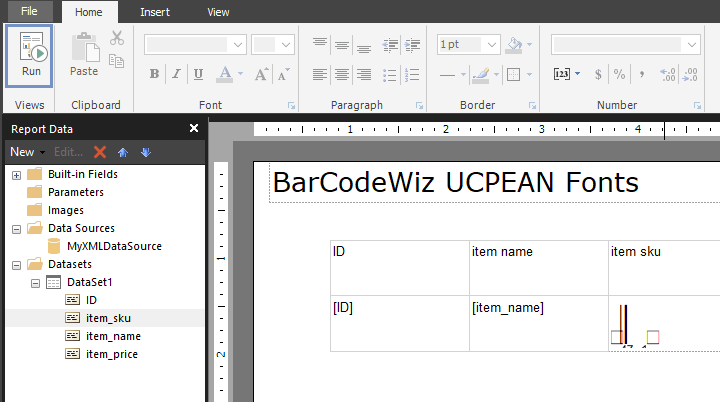Viewport: 720px width, 402px height.
Task: Apply thousands separator comma format
Action: tap(641, 74)
